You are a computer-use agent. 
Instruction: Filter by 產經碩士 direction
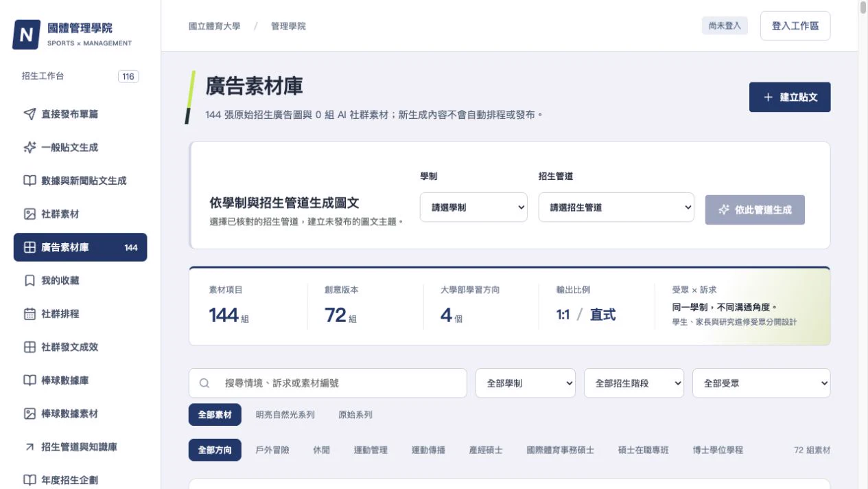coord(486,451)
